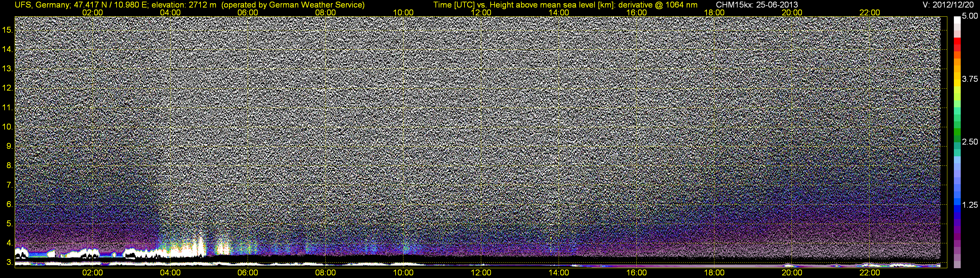Click the 04:00 label on the bottom time axis

point(170,273)
